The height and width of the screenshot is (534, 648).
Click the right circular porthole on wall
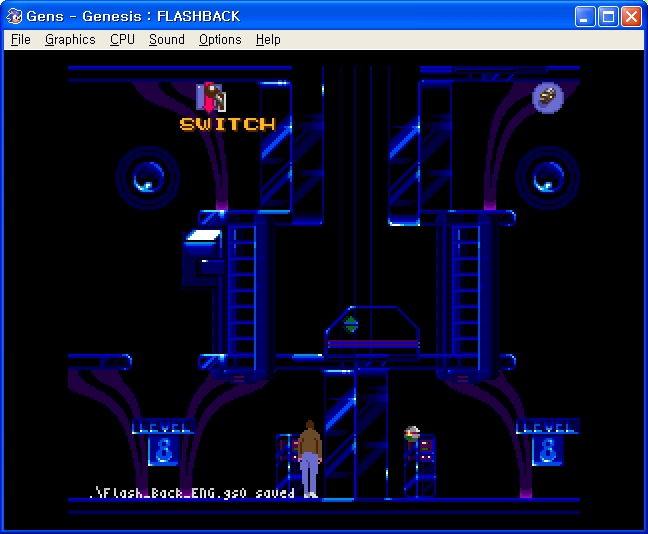point(547,178)
